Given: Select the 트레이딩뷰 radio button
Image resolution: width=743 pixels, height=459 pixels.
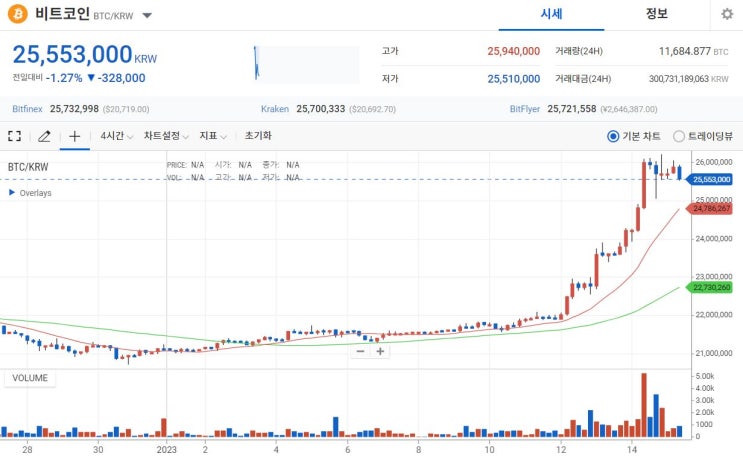Looking at the screenshot, I should [679, 136].
